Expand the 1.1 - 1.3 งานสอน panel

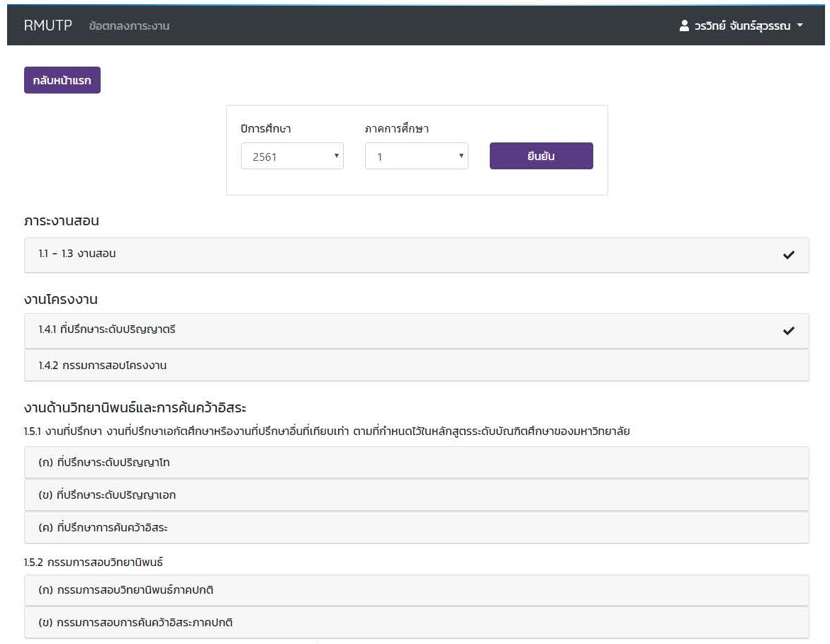pyautogui.click(x=77, y=254)
